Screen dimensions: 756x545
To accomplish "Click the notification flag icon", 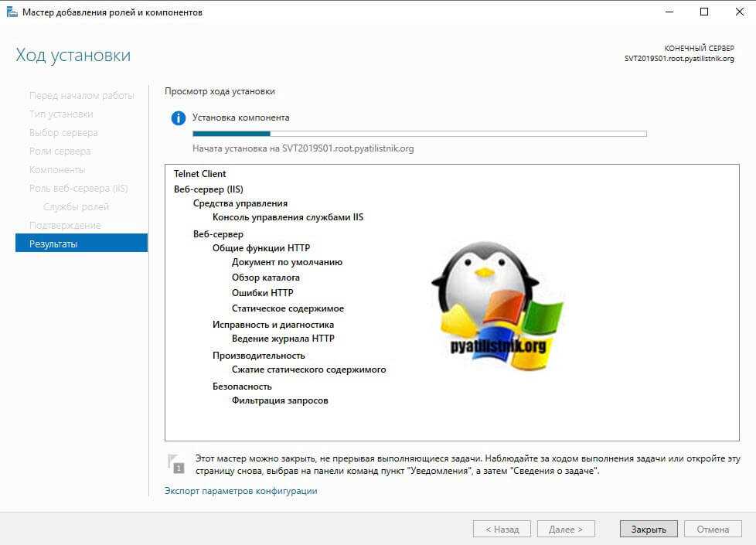I will (x=176, y=464).
